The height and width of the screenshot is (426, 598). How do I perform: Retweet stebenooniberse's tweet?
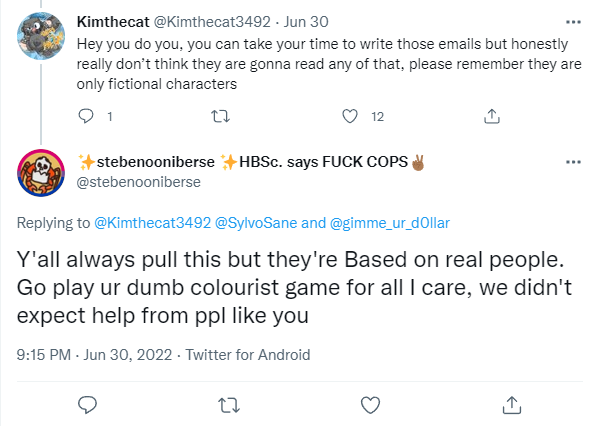click(x=229, y=405)
